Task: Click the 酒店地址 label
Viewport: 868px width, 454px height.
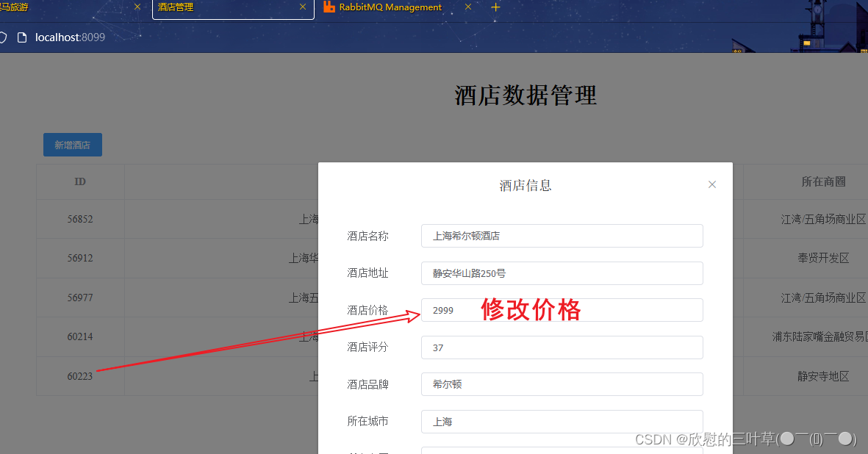Action: pyautogui.click(x=367, y=273)
